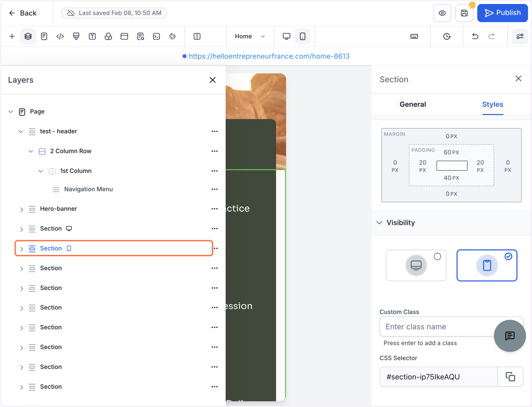The height and width of the screenshot is (407, 532).
Task: Open options menu for Navigation Menu
Action: coord(215,189)
